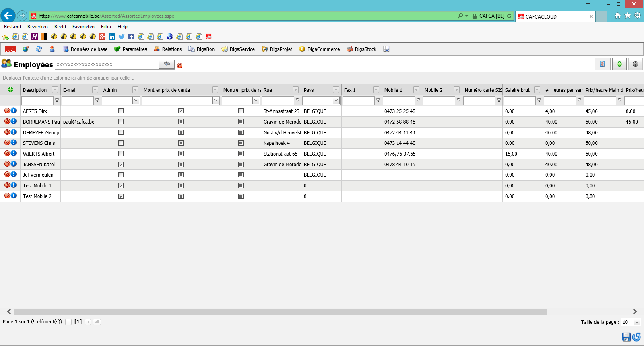
Task: Click the blue undo arrow at bottom right
Action: point(636,337)
